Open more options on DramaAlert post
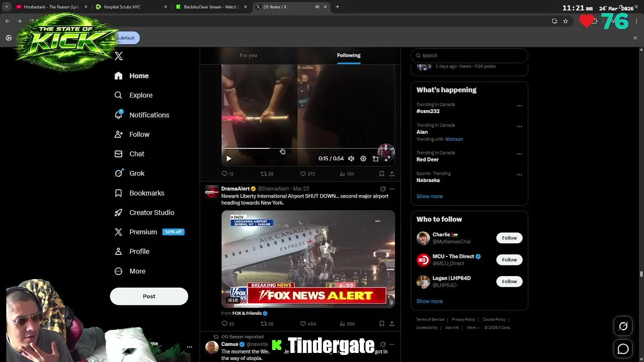 pyautogui.click(x=392, y=189)
